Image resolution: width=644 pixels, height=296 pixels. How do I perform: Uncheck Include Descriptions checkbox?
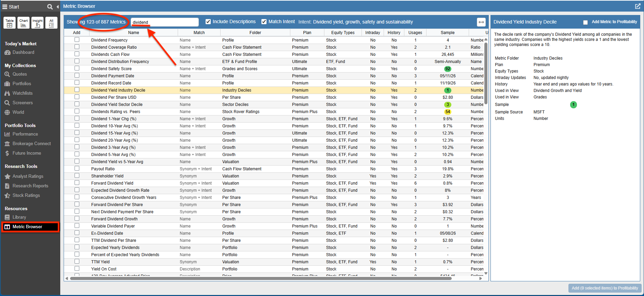tap(208, 22)
